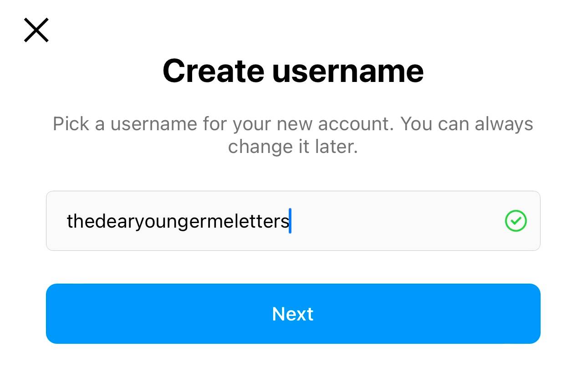Close the Create username screen with X

point(36,30)
